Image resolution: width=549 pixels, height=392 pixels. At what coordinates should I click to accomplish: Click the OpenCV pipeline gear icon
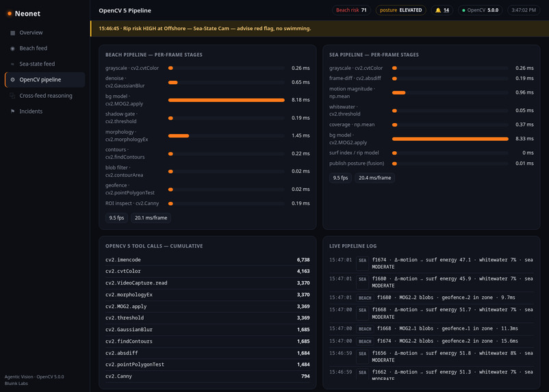tap(12, 80)
